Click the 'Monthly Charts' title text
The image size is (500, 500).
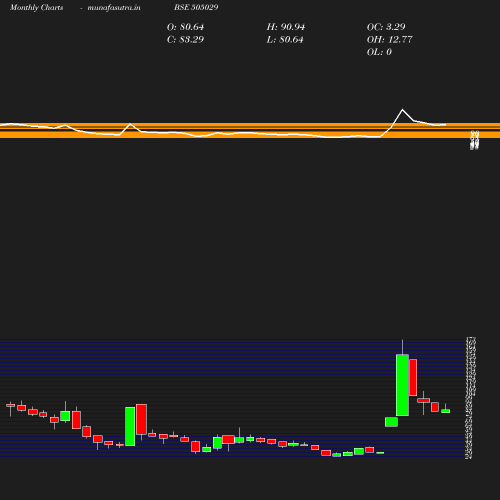point(36,7)
